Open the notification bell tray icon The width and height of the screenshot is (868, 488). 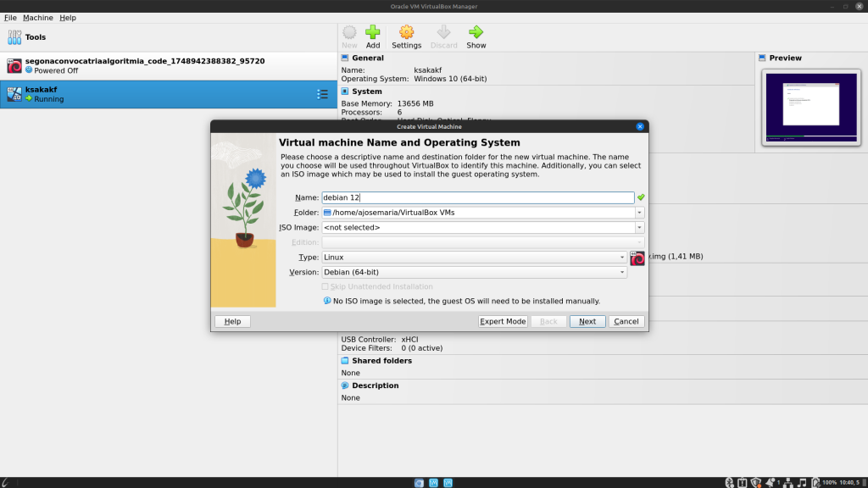coord(770,482)
